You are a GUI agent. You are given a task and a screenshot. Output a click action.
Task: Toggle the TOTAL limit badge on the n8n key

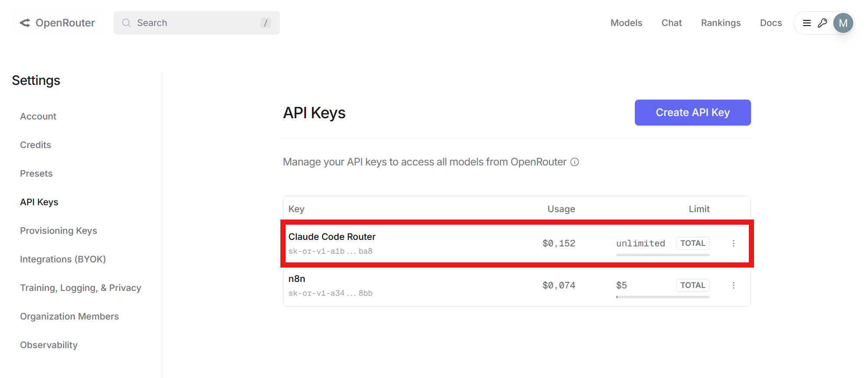(692, 285)
